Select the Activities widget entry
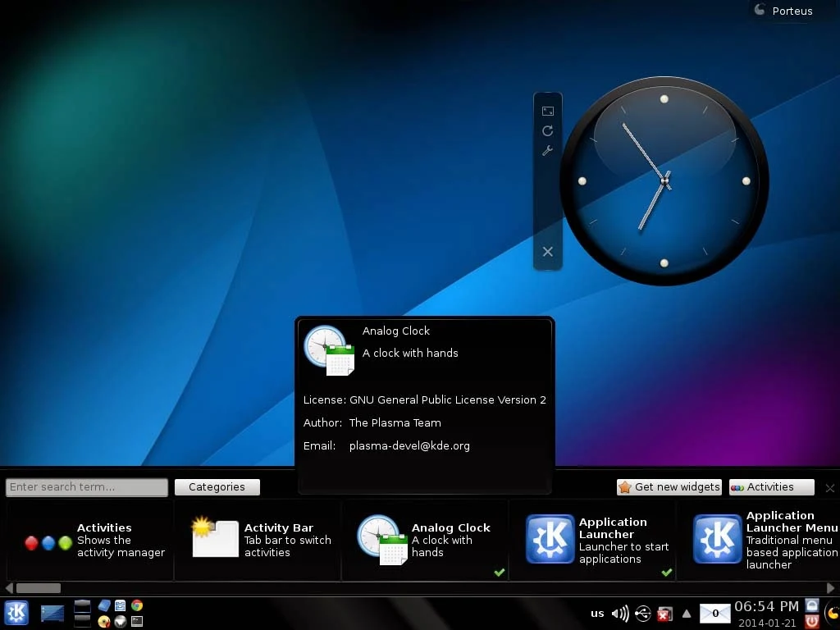 (x=90, y=541)
